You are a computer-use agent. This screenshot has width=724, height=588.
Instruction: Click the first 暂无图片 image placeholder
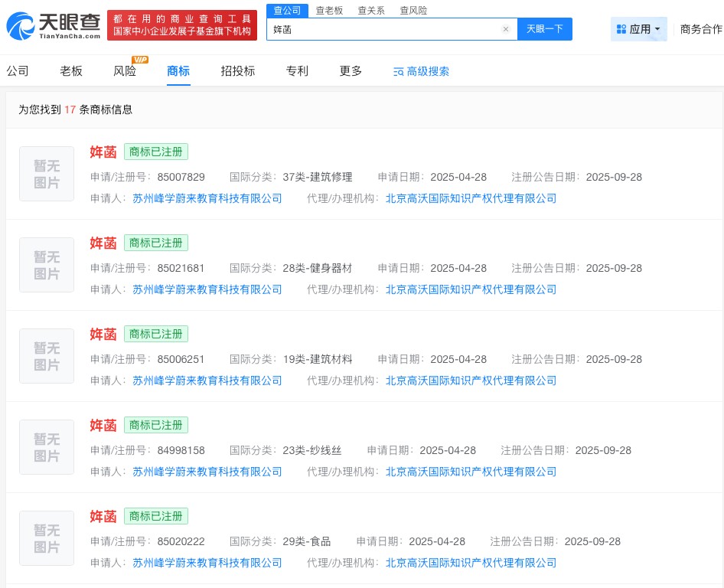point(46,174)
